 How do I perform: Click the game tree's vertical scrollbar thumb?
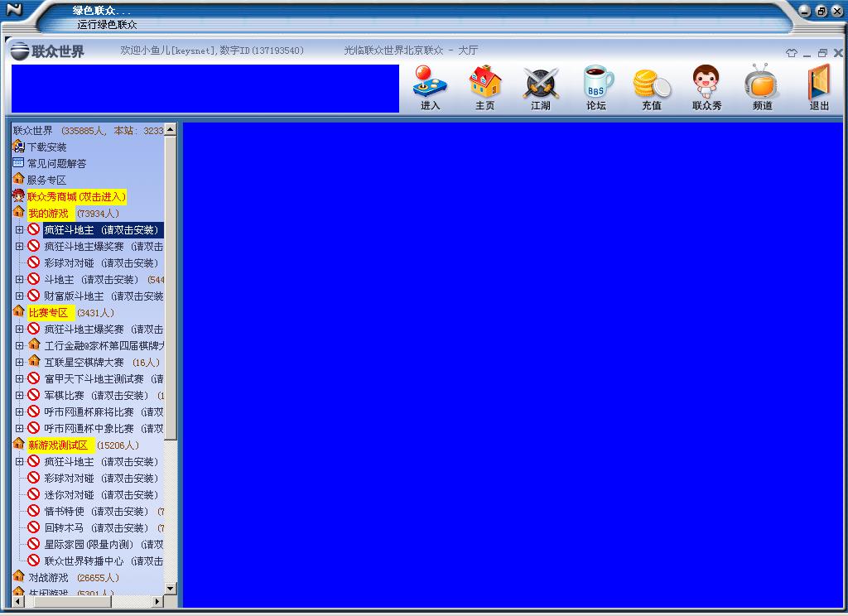(x=171, y=288)
